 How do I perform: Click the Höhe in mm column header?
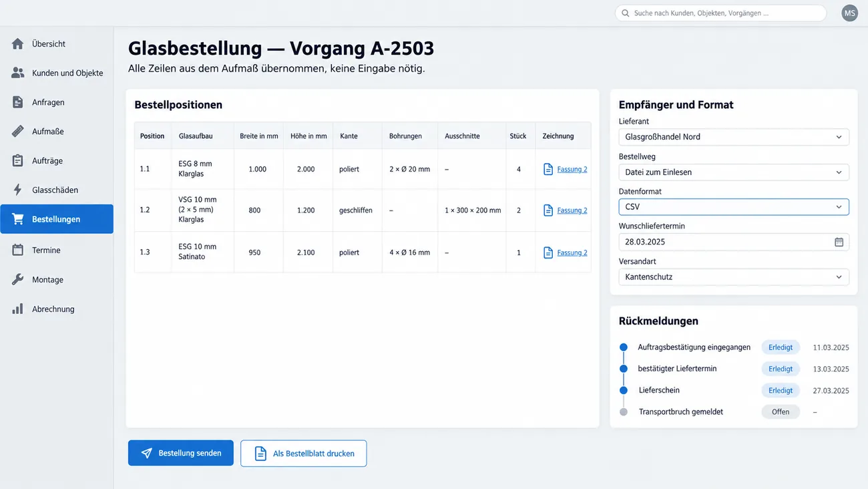[x=308, y=136]
